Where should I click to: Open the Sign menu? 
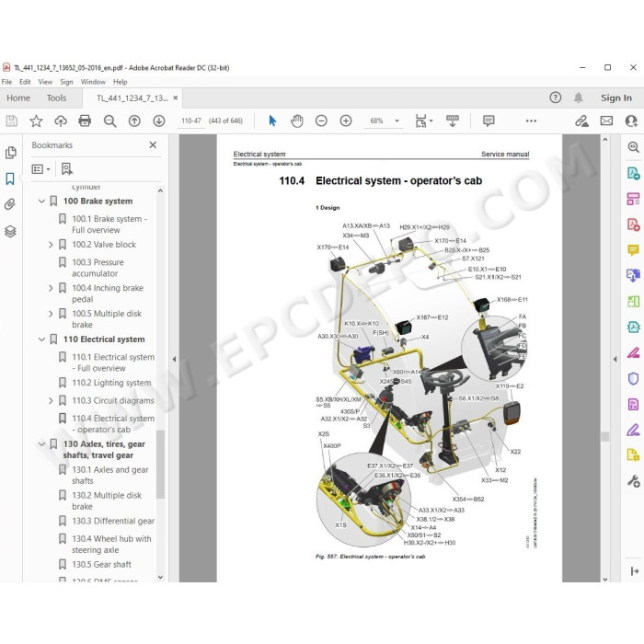[x=66, y=82]
